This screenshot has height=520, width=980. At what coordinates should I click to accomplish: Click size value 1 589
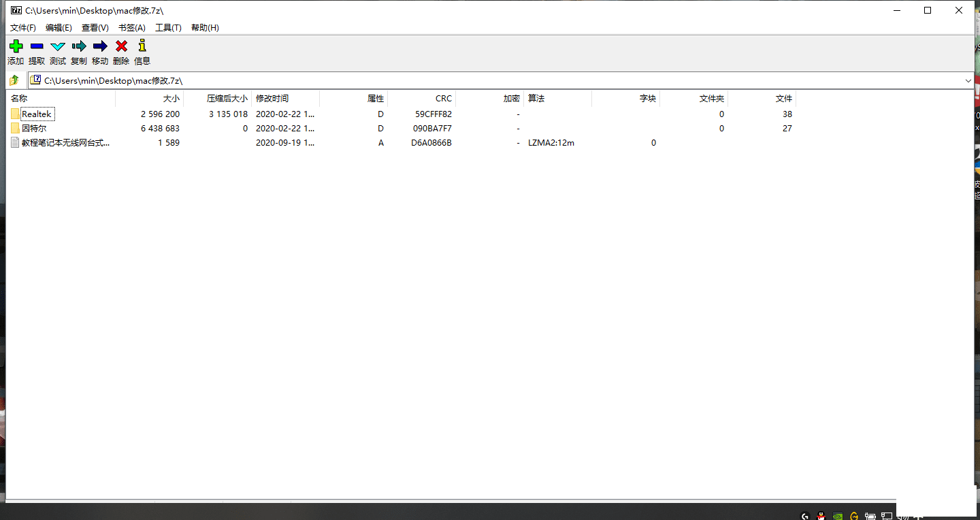click(x=169, y=143)
